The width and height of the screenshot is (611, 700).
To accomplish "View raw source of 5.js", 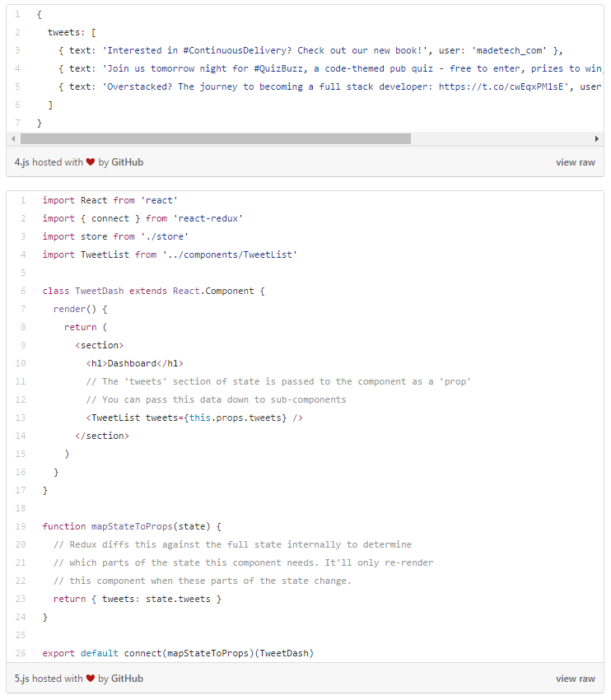I will pos(575,679).
